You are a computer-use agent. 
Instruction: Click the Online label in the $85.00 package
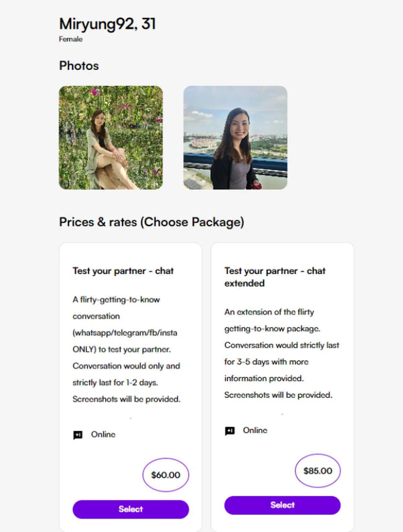tap(255, 430)
